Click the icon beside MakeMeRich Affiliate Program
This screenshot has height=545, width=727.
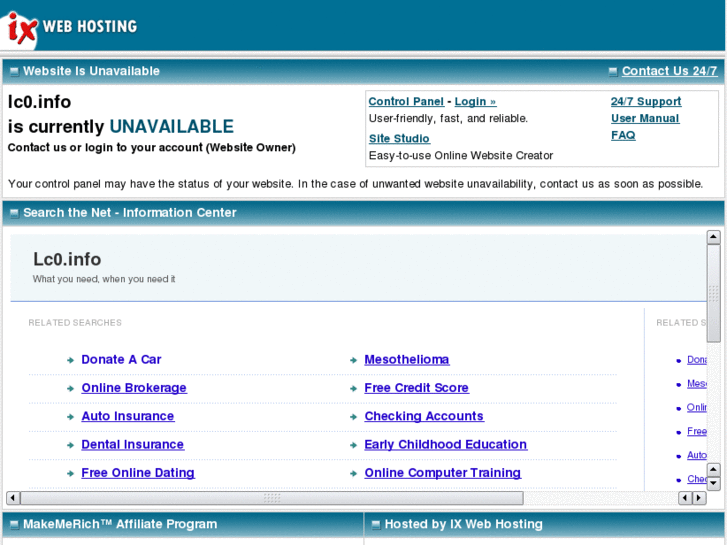[14, 525]
